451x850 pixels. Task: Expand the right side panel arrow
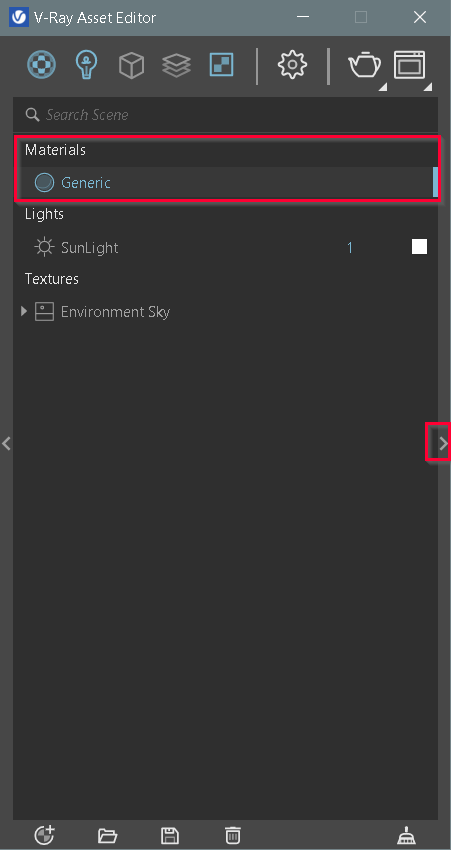(443, 443)
